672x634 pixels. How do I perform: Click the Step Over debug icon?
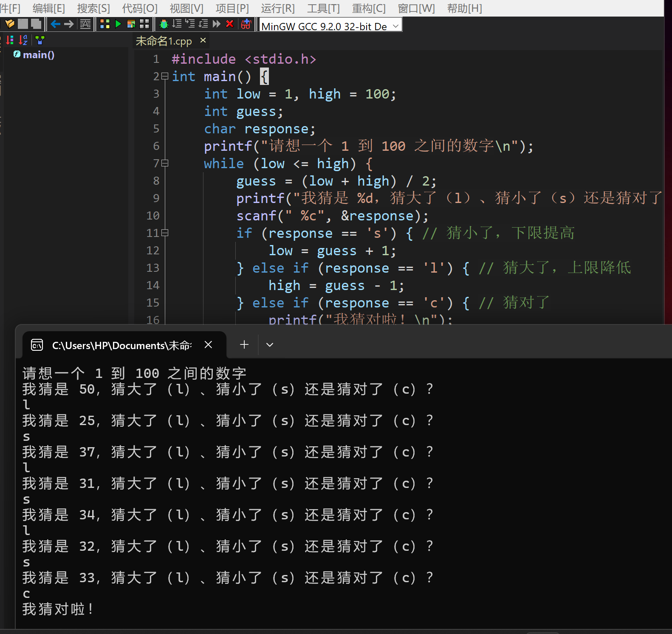tap(177, 24)
